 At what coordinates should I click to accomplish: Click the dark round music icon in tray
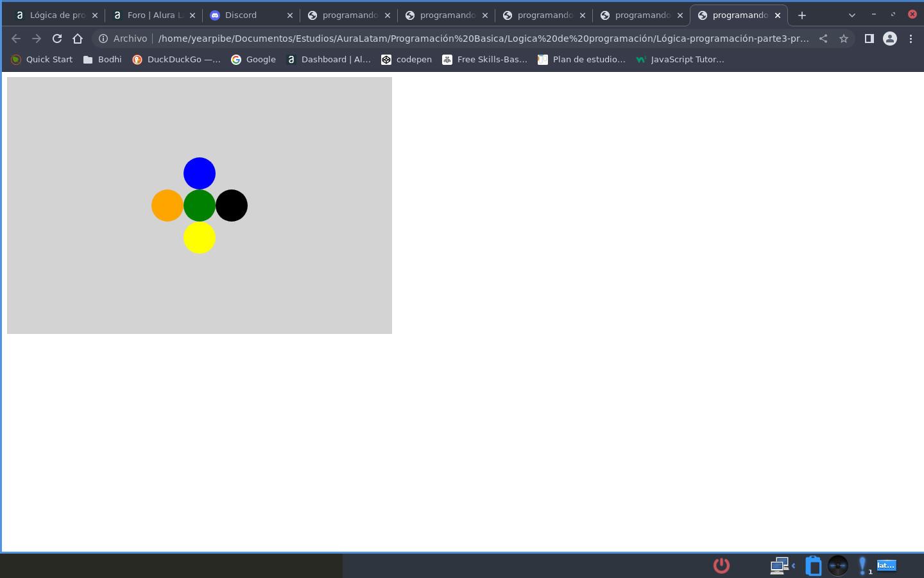838,565
